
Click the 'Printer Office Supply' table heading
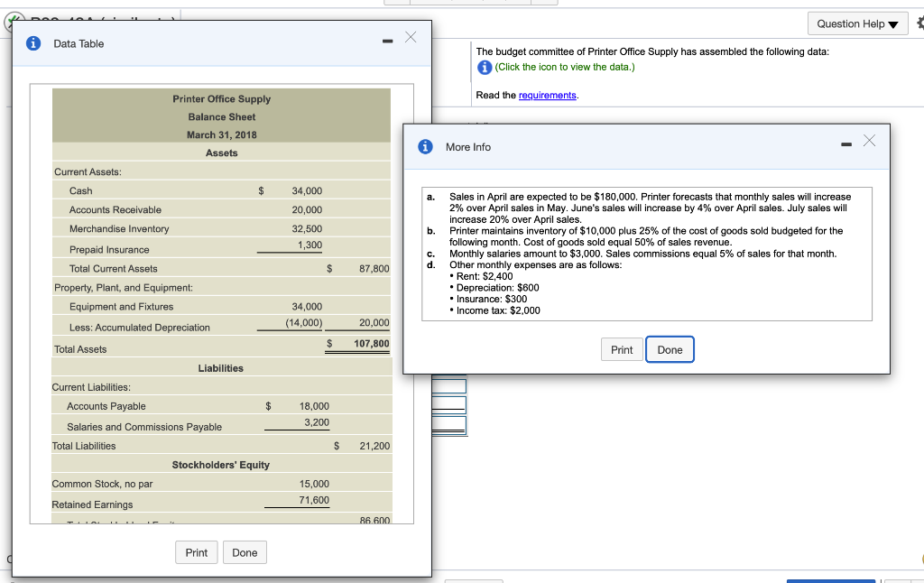tap(222, 98)
